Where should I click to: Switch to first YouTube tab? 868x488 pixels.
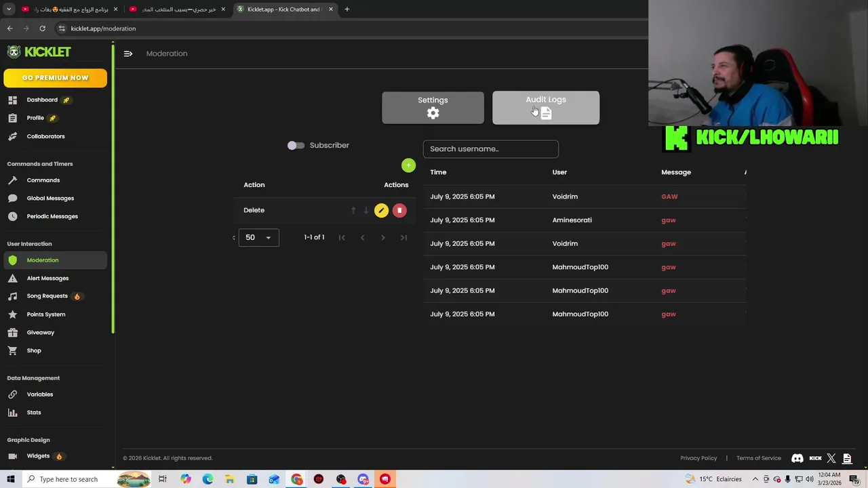tap(68, 9)
